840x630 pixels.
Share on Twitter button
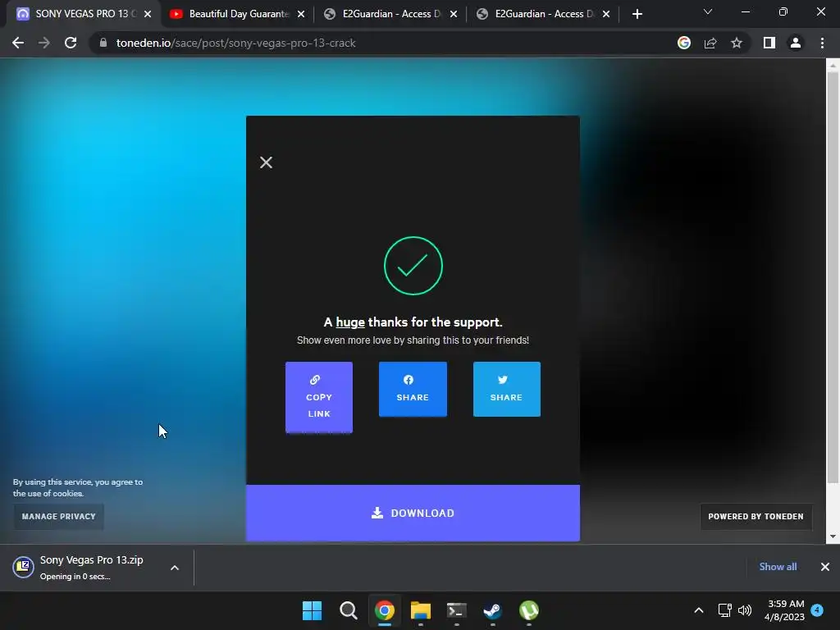coord(507,389)
